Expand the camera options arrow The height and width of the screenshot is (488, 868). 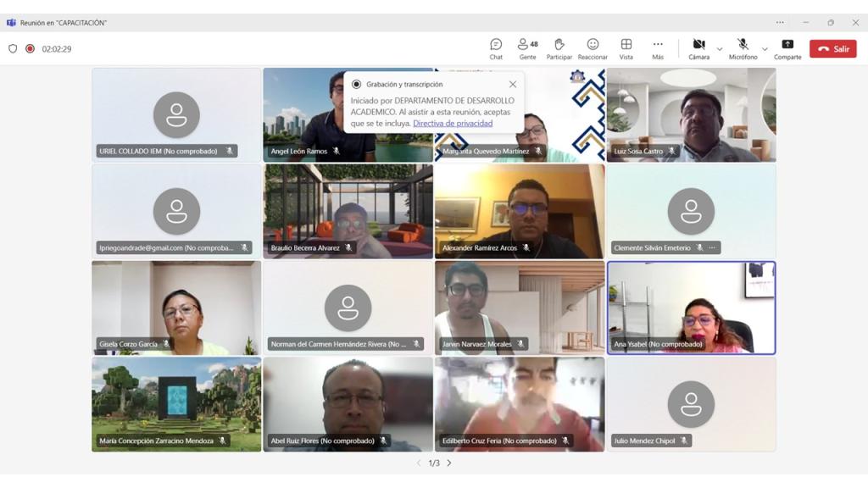click(x=720, y=49)
